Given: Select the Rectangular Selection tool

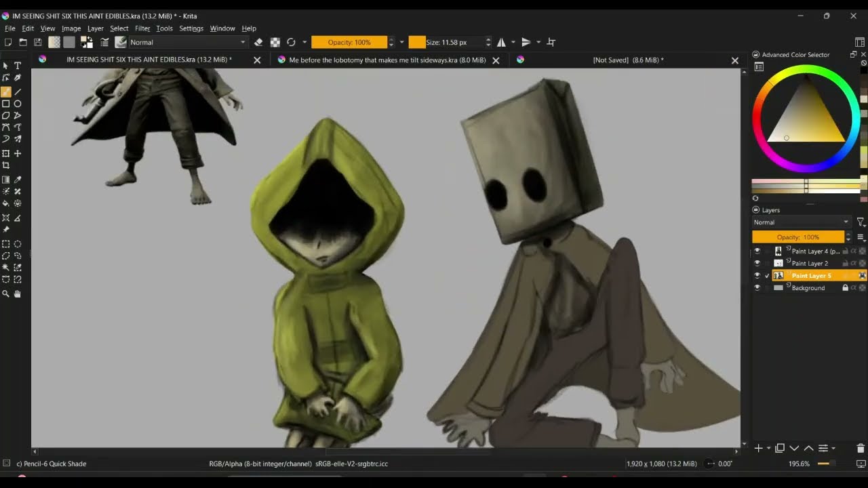Looking at the screenshot, I should [5, 244].
